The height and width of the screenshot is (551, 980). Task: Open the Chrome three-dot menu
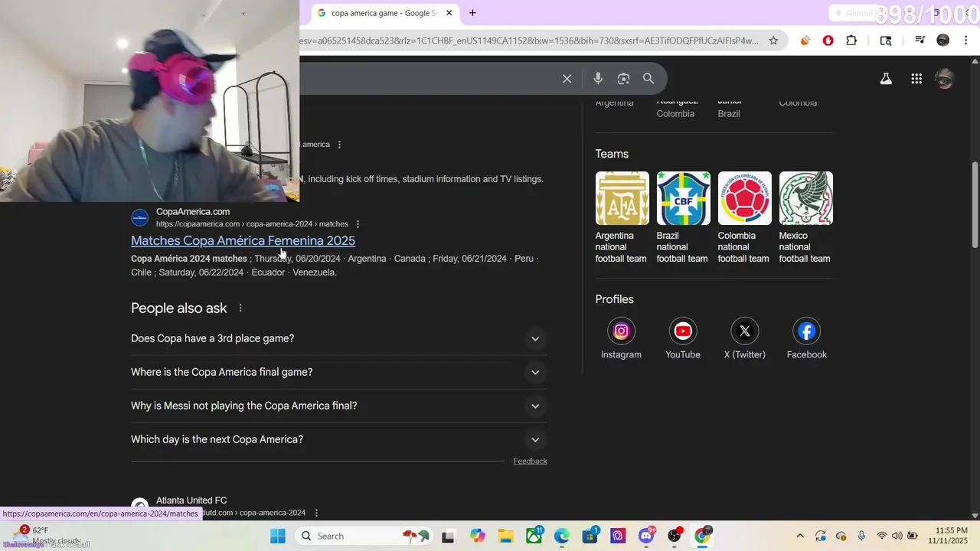[966, 41]
